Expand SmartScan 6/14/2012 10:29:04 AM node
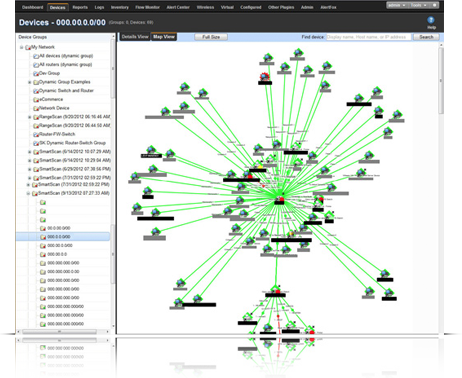The width and height of the screenshot is (462, 378). [x=29, y=160]
